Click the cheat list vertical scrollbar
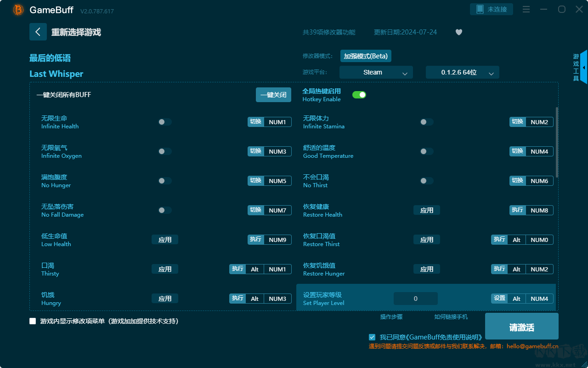588x368 pixels. [x=557, y=143]
